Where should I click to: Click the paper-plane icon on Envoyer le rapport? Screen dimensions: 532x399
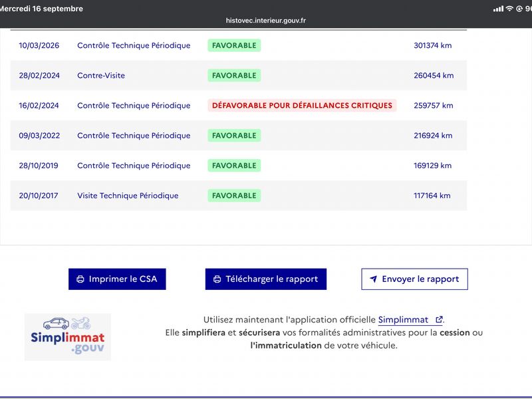tap(373, 279)
